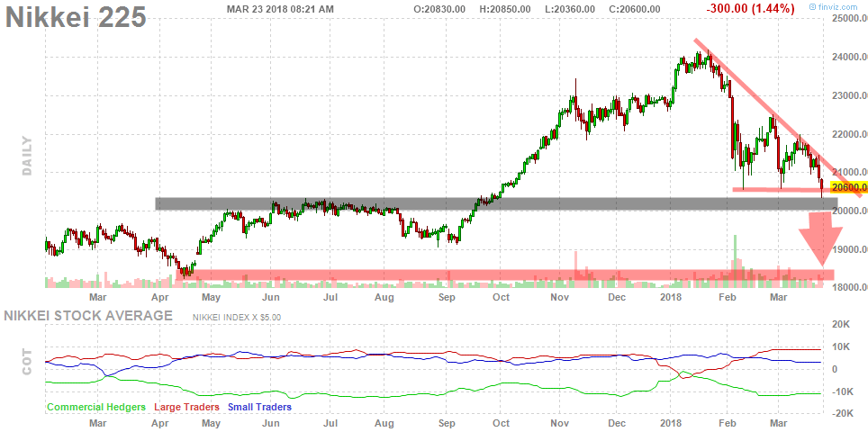
Task: Click the Nov label on time axis
Action: coord(559,296)
